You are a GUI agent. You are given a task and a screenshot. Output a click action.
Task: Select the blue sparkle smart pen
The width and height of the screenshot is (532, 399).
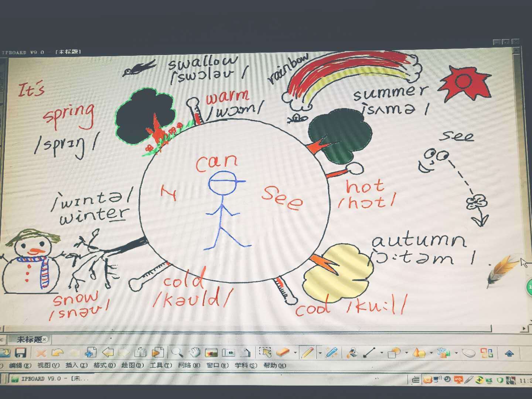click(332, 353)
